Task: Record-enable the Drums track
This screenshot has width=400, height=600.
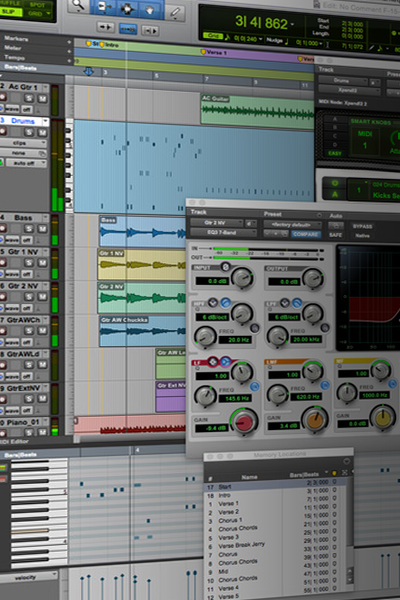Action: click(x=3, y=131)
